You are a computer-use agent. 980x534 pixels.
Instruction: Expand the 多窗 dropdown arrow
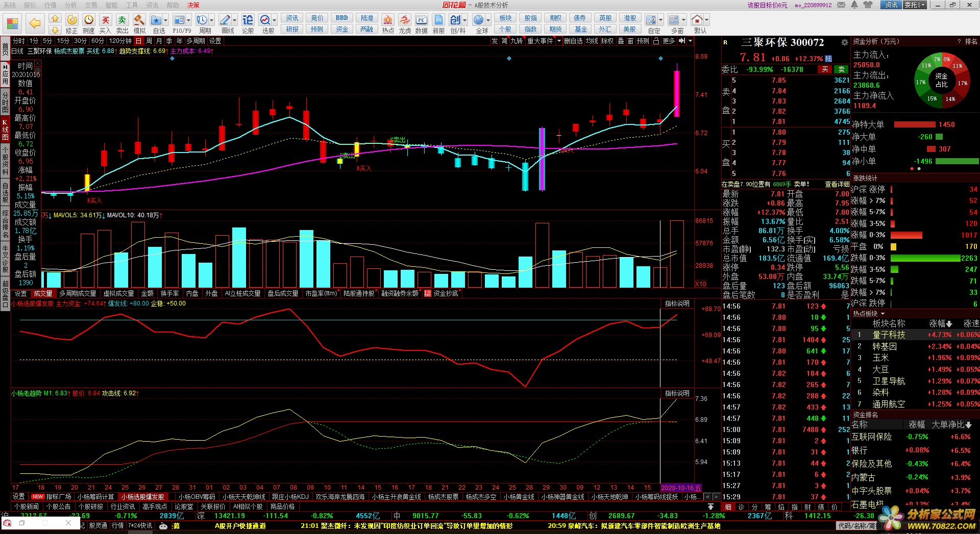tap(684, 20)
